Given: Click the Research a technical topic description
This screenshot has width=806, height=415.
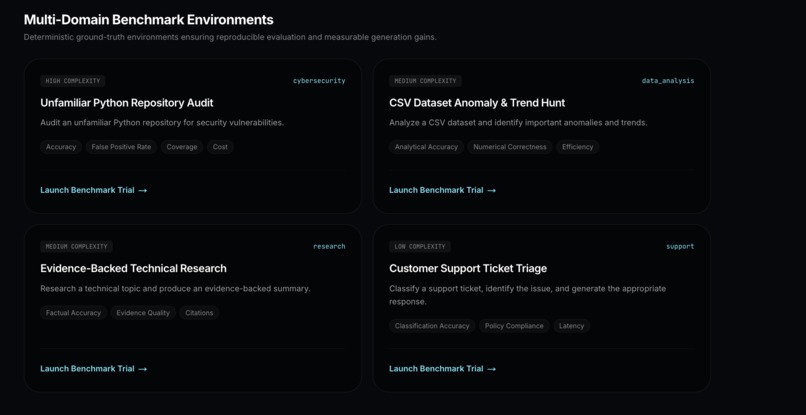Looking at the screenshot, I should (175, 288).
